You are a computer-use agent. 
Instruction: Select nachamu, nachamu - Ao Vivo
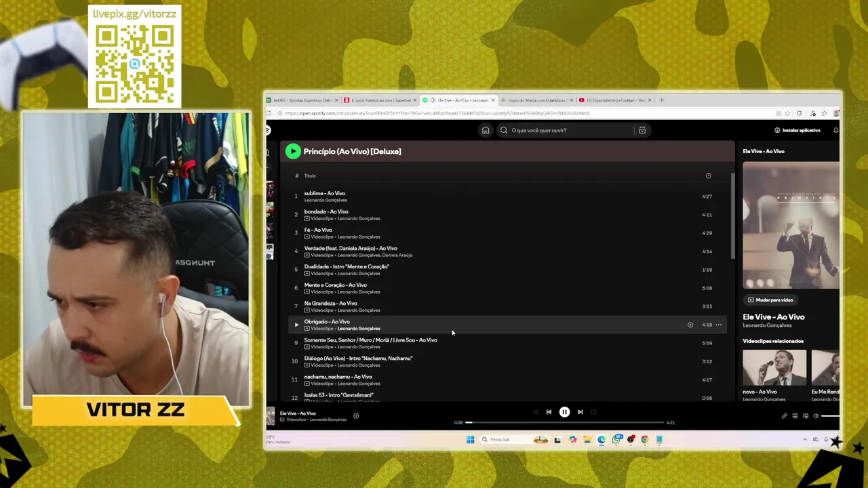pyautogui.click(x=507, y=380)
